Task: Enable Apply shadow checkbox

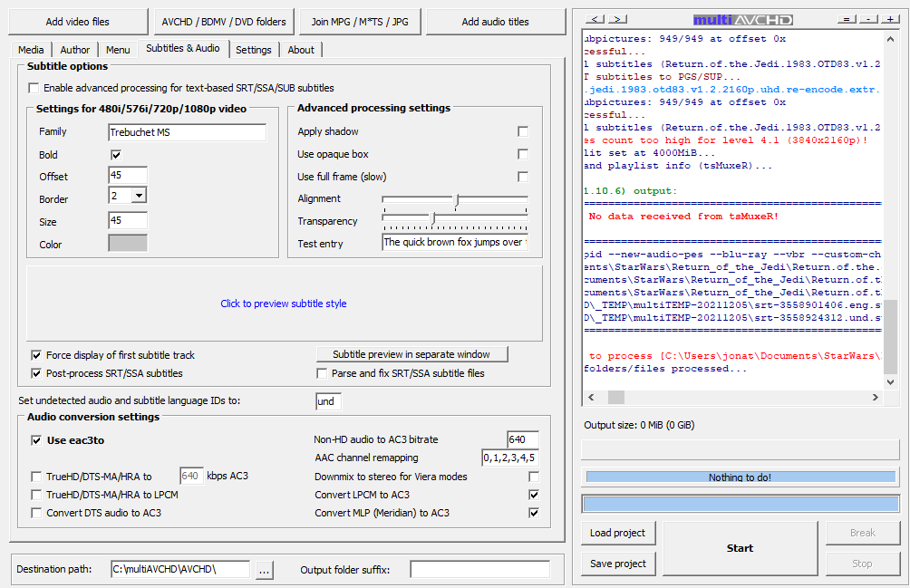Action: (x=523, y=131)
